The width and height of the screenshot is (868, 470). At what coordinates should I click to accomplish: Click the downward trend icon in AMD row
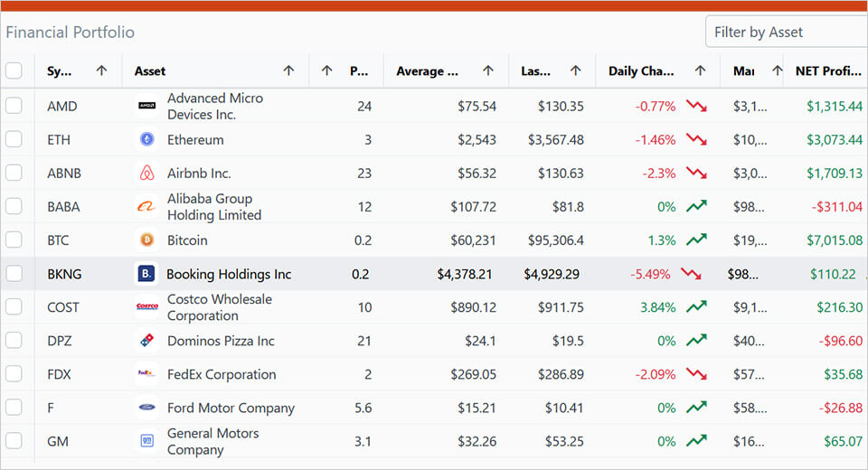coord(695,106)
